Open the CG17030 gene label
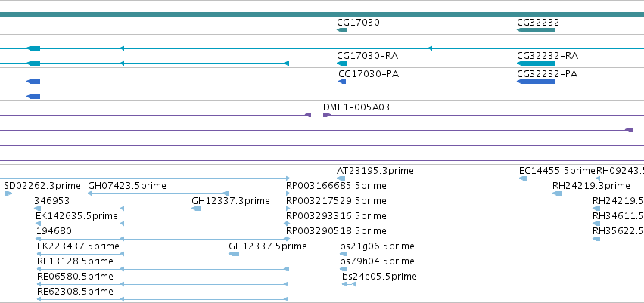644x303 pixels. (358, 23)
